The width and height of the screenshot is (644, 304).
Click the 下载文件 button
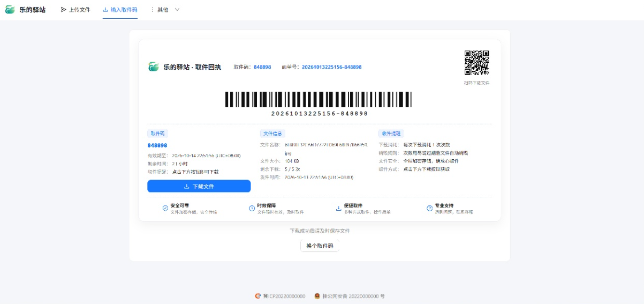point(199,186)
